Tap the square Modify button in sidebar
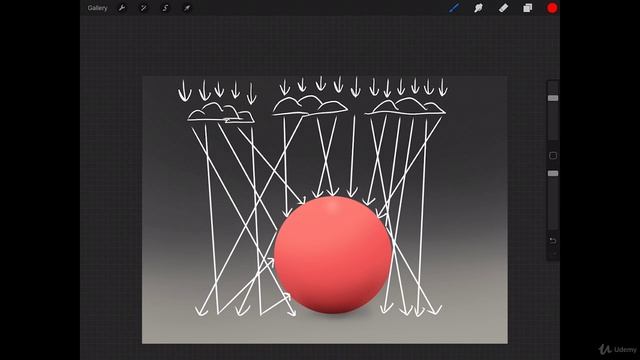640x360 pixels. pyautogui.click(x=553, y=156)
